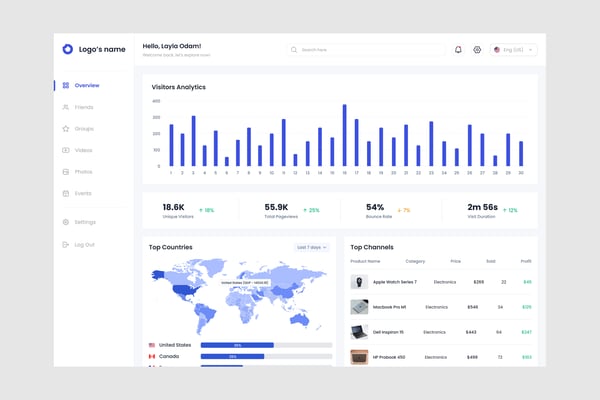Click the 18.6K Unique Visitors value
Viewport: 600px width, 400px height.
[x=173, y=207]
